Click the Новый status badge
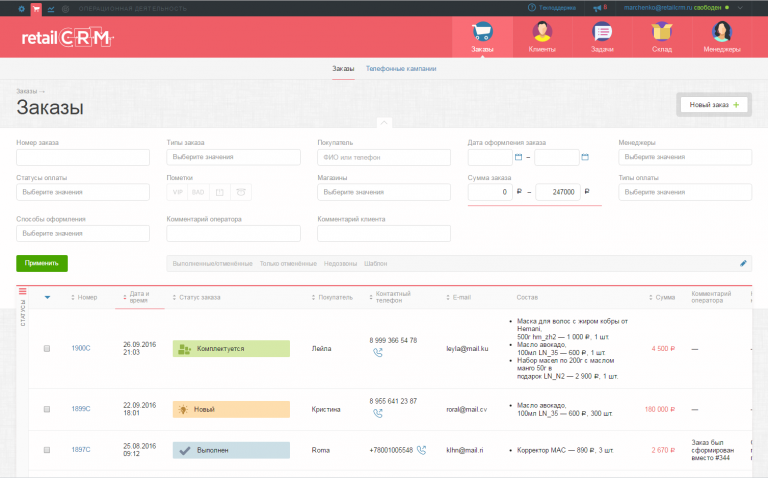 tap(231, 409)
